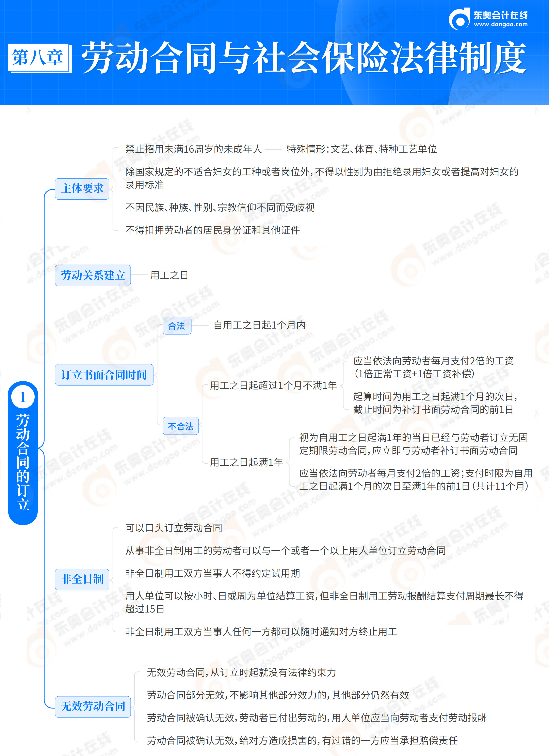549x756 pixels.
Task: Click text 可以口头订立劳动合同
Action: [174, 528]
